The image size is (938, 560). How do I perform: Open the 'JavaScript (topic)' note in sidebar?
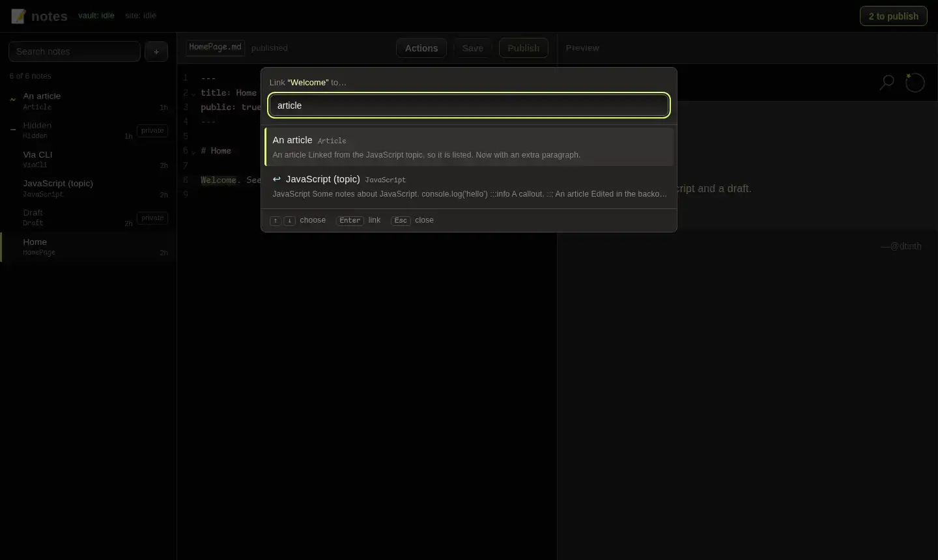pos(89,189)
